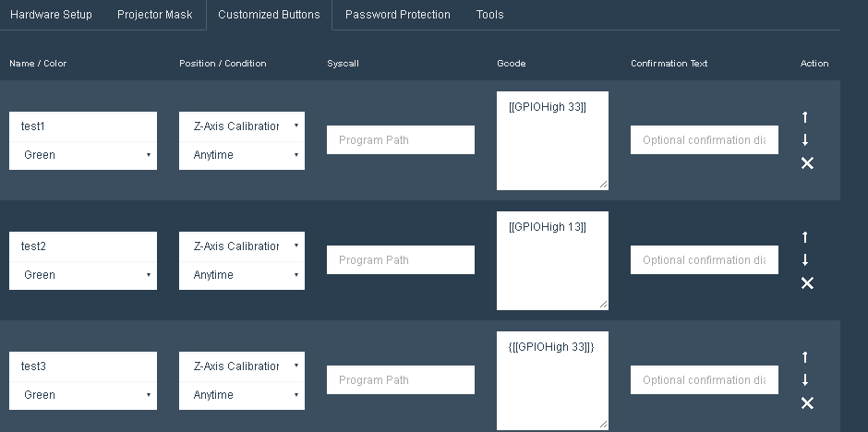Screen dimensions: 868x432
Task: Move test3 row up using arrow icon
Action: coord(805,357)
